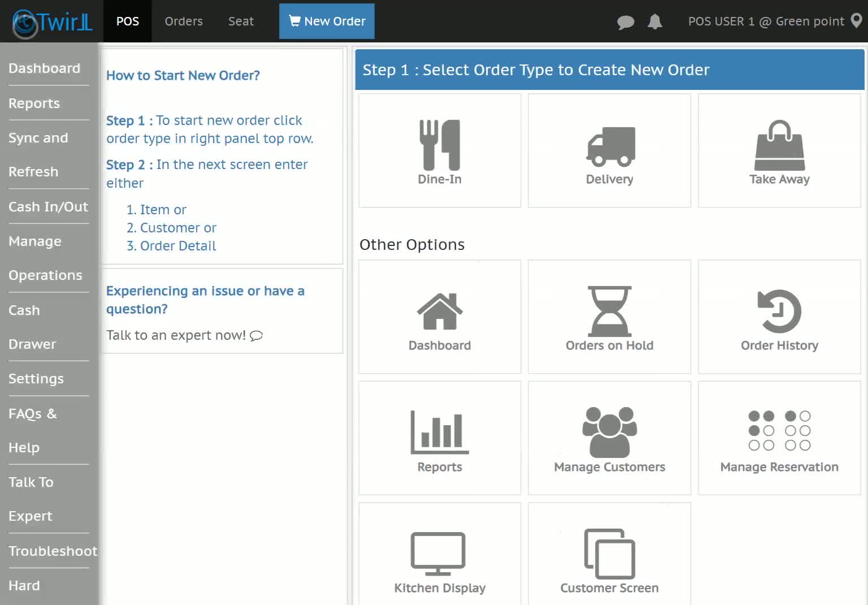Click 'Experiencing an issue or have a question?' text
The image size is (868, 605).
205,300
